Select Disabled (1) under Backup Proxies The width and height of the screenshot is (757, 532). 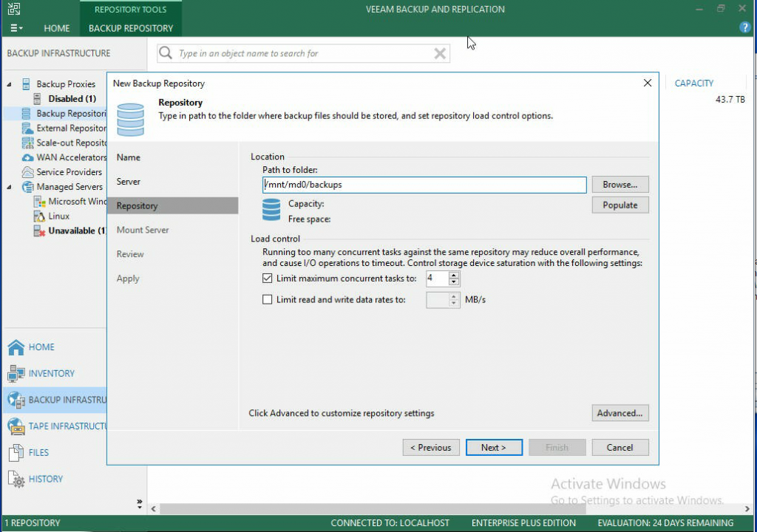[x=72, y=98]
